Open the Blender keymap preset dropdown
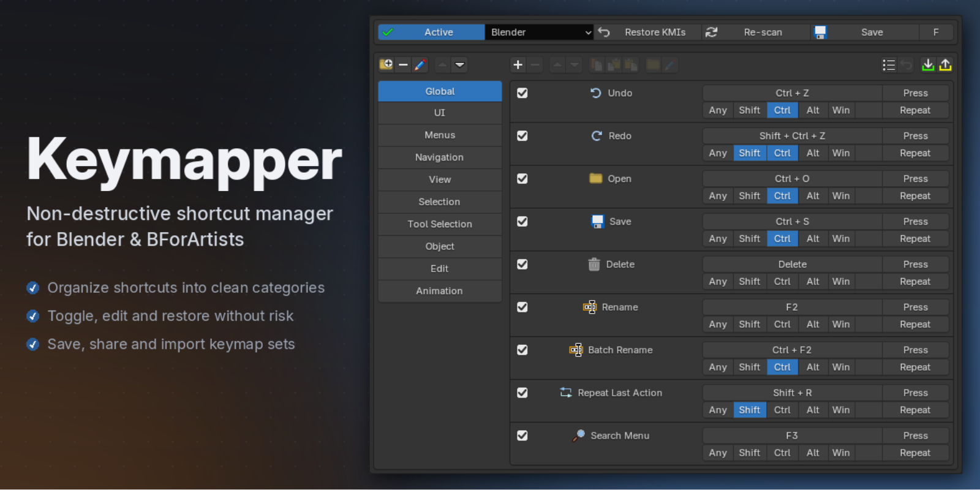 point(540,32)
